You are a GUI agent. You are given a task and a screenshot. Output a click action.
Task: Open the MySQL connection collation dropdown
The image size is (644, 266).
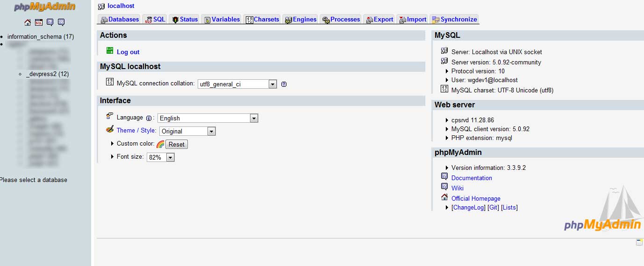pyautogui.click(x=237, y=84)
